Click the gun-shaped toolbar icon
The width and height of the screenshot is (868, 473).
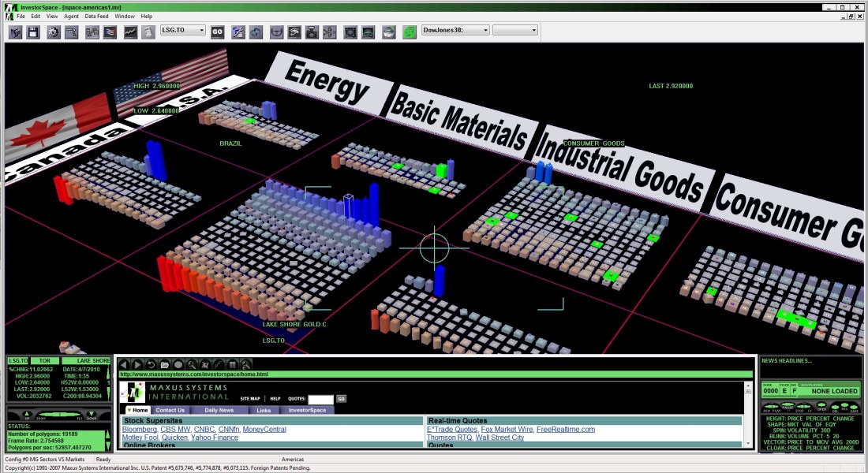71,32
